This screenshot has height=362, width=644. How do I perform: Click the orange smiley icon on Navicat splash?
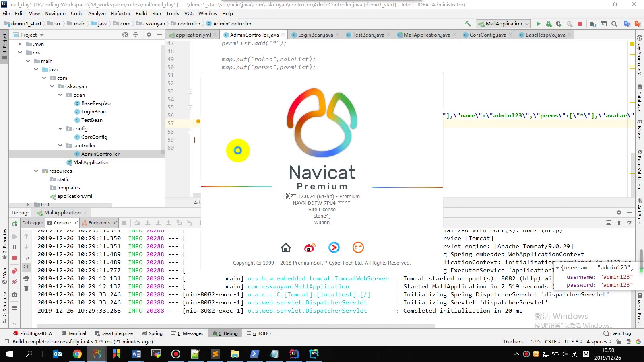[358, 247]
